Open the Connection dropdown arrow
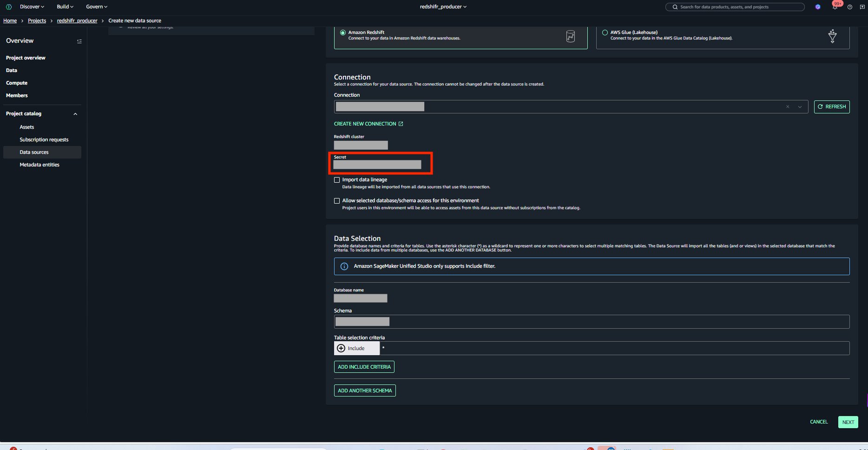 pos(800,107)
